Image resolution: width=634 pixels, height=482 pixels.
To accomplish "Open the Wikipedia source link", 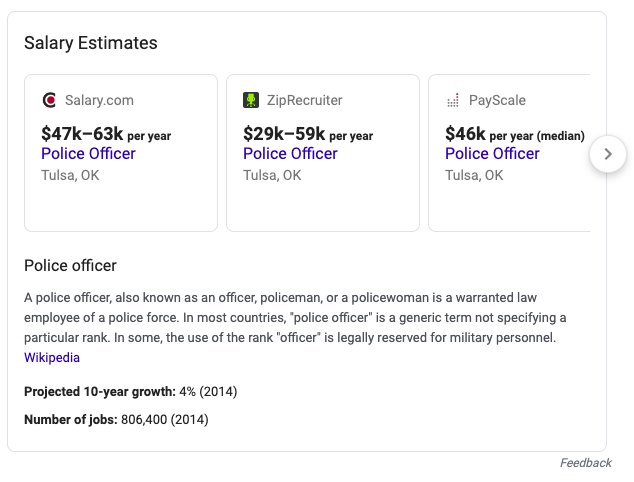I will (52, 357).
